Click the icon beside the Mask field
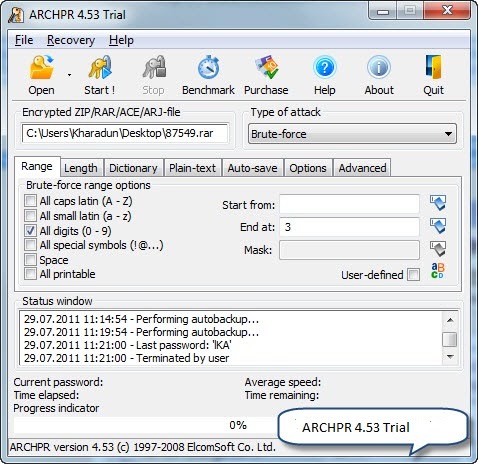The image size is (478, 464). (x=438, y=249)
